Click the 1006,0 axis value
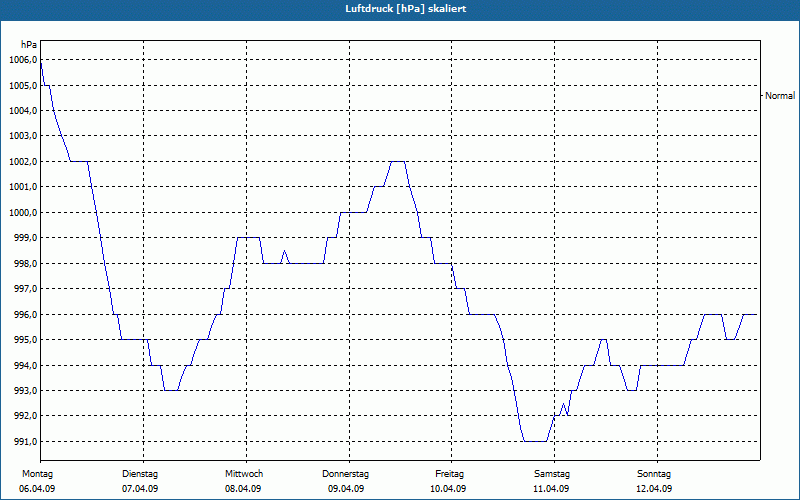This screenshot has width=800, height=500. tap(23, 60)
